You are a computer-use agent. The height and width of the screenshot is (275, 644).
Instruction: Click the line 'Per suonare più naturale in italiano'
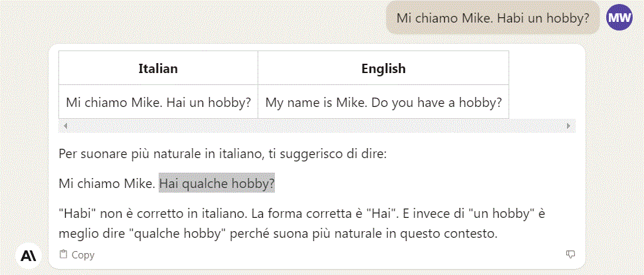[x=222, y=155]
